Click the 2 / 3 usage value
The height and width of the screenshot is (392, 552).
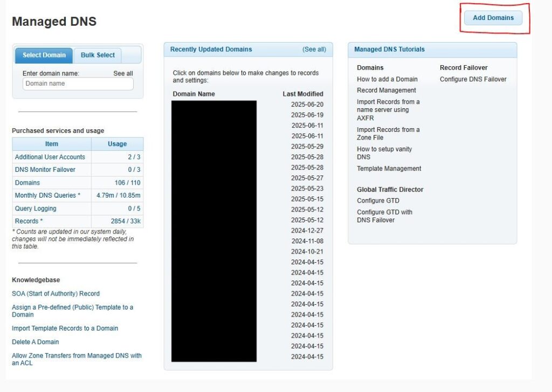click(134, 157)
